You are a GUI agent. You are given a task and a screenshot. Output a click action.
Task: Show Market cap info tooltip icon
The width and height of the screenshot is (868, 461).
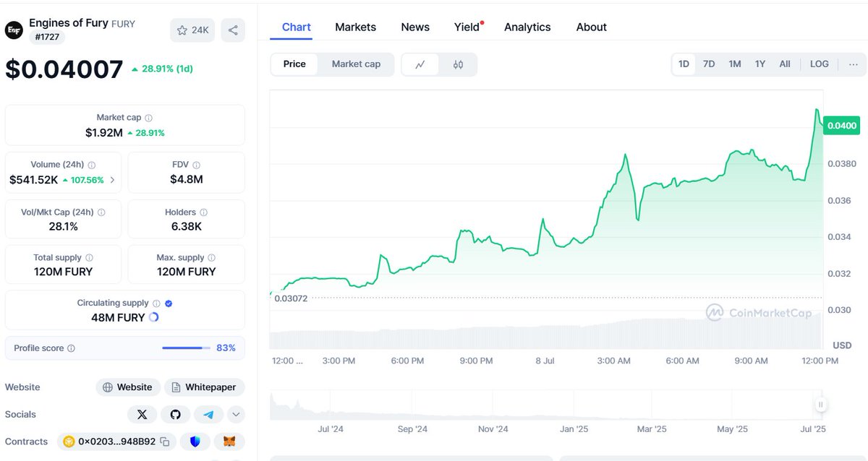click(x=148, y=118)
